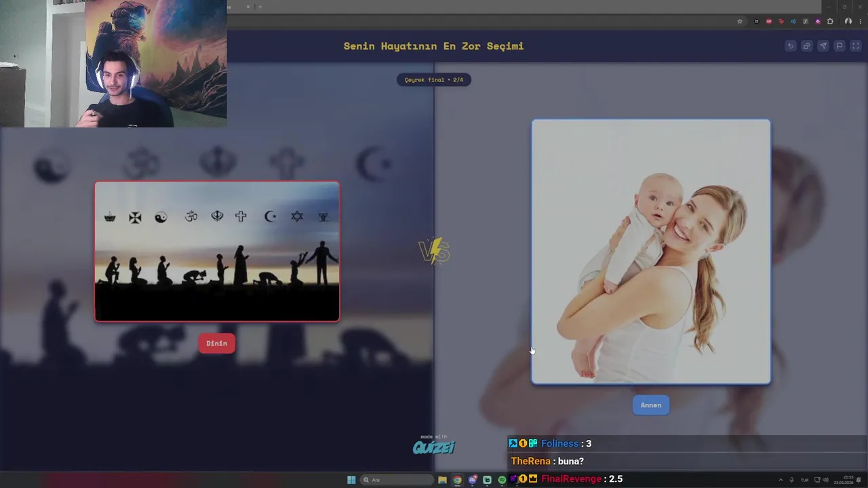Toggle fullscreen with the corners icon
This screenshot has width=868, height=488.
pyautogui.click(x=856, y=46)
